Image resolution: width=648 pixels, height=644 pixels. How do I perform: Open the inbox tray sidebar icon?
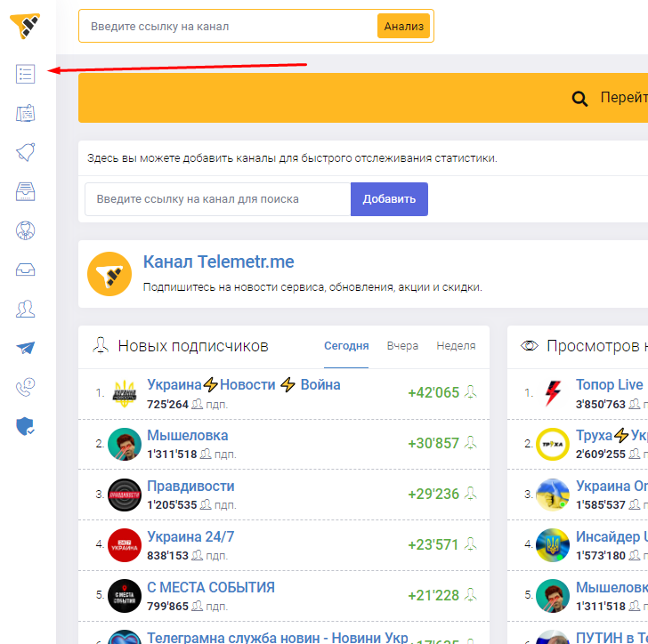(x=26, y=270)
